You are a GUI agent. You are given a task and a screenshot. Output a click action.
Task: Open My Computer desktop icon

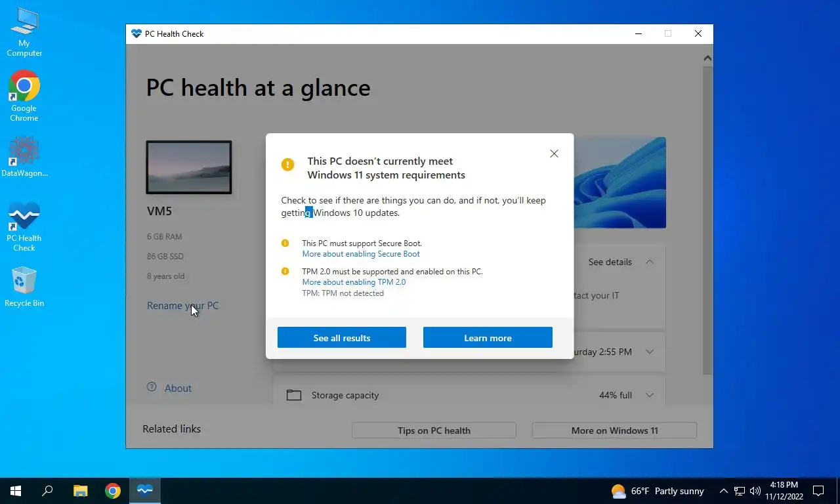(24, 33)
